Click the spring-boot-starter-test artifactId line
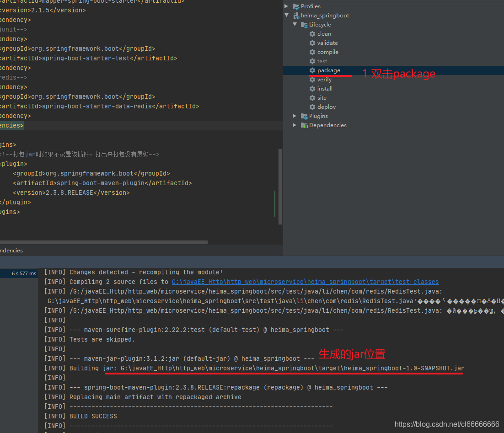Viewport: 504px width, 433px height. click(x=89, y=58)
